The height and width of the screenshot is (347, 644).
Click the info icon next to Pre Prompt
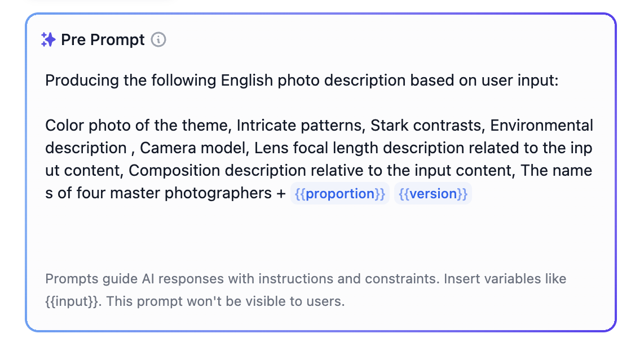click(x=159, y=39)
